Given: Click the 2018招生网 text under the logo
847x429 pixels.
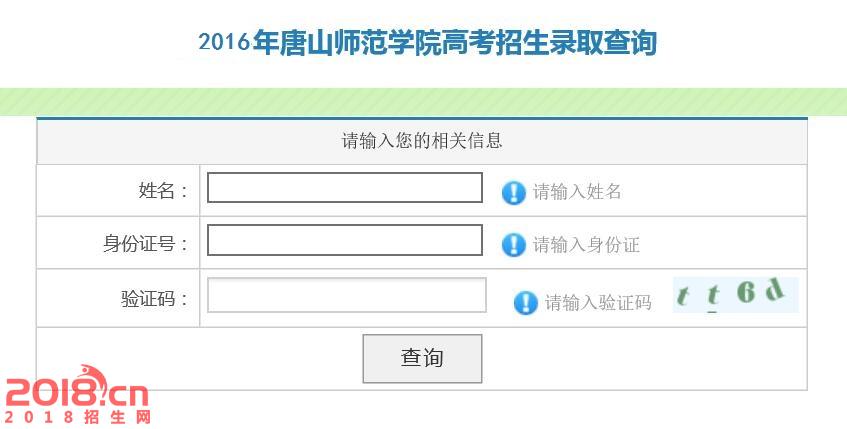Looking at the screenshot, I should click(78, 417).
